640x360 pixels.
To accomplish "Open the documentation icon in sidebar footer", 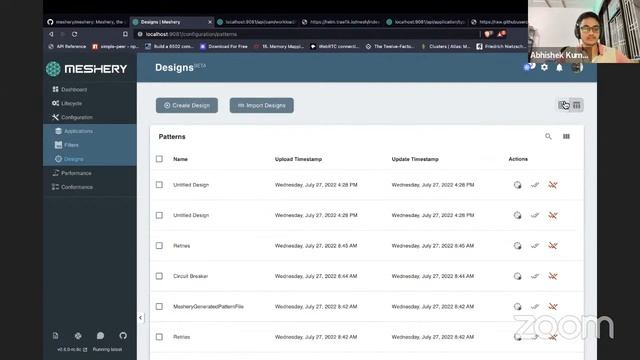I will (x=56, y=336).
